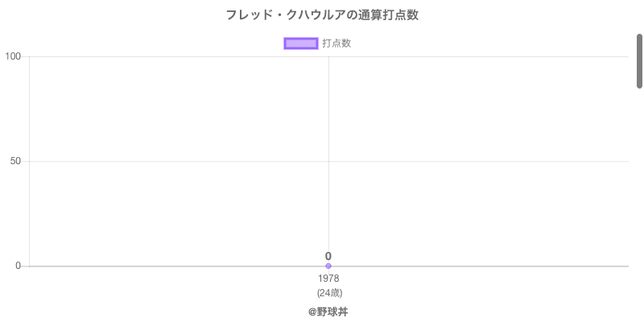The image size is (644, 322).
Task: Click the scrollbar track below the thumb
Action: (x=640, y=201)
